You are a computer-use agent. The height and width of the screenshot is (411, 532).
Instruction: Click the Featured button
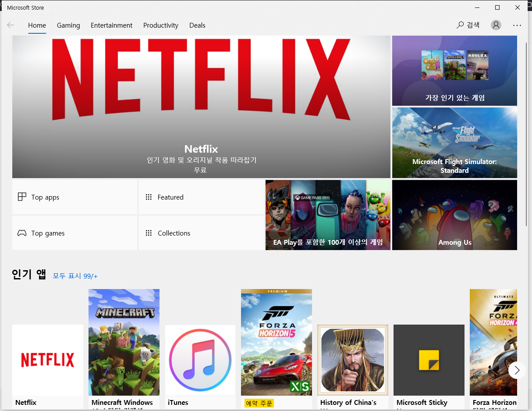pyautogui.click(x=201, y=197)
